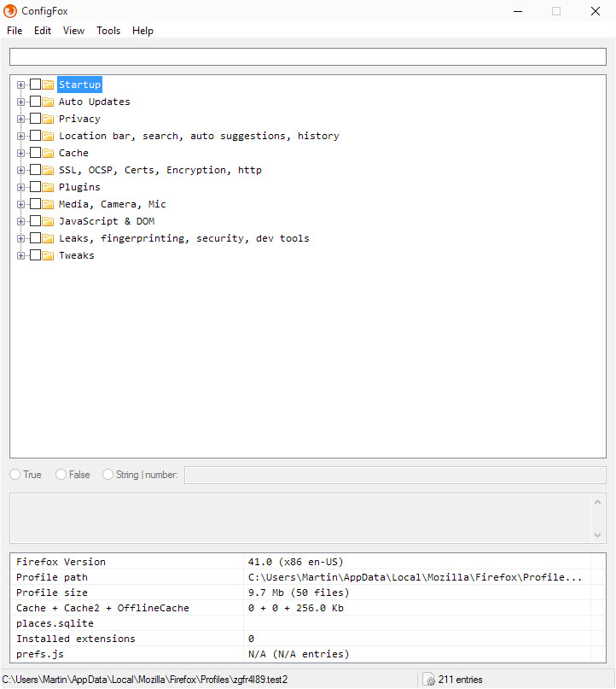Click the Plugins folder icon
616x689 pixels.
(48, 187)
